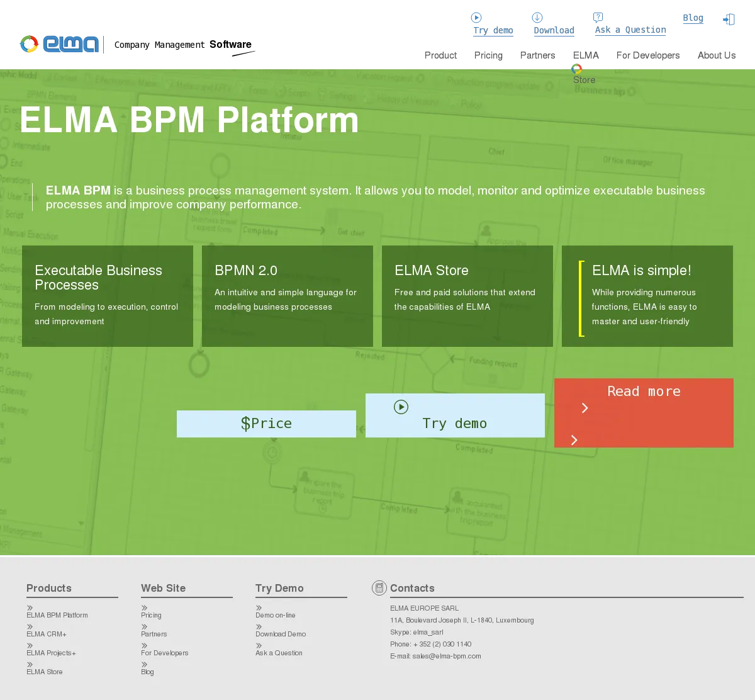Click the double chevron above footer Blog
The width and height of the screenshot is (755, 700).
[144, 665]
